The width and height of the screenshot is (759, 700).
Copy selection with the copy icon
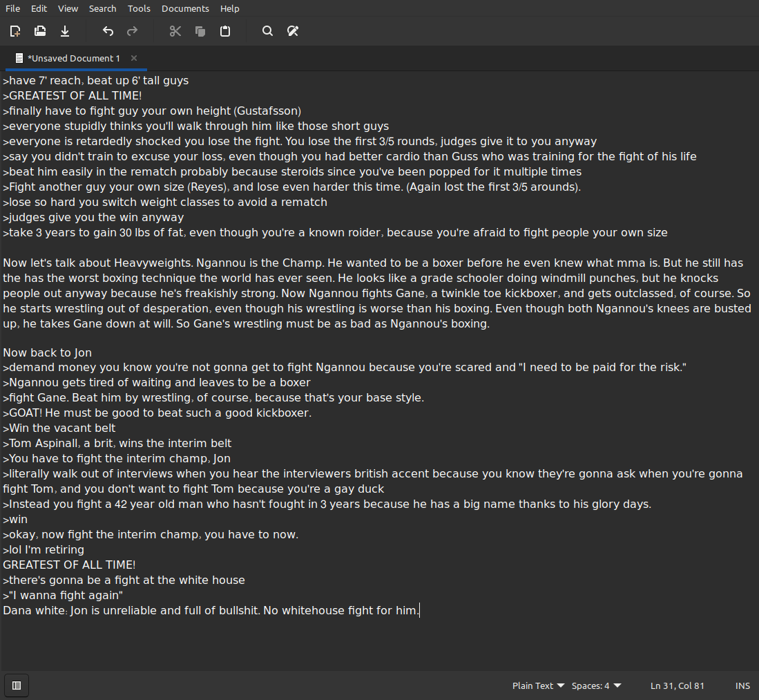(200, 32)
